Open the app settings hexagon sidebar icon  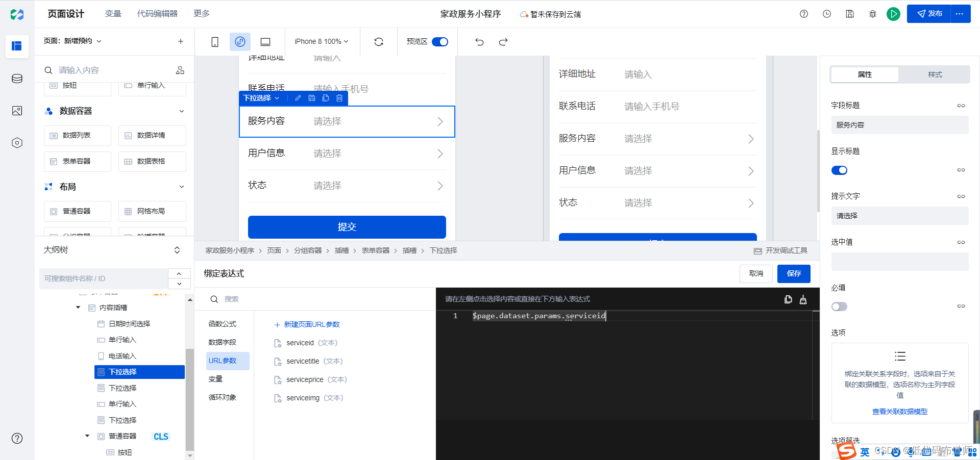tap(17, 143)
